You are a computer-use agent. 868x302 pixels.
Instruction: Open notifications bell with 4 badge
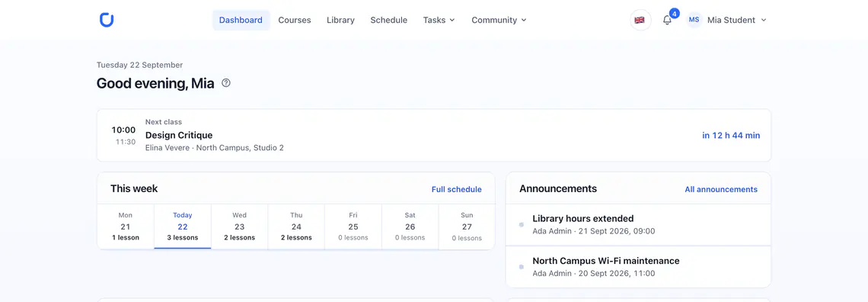click(x=668, y=20)
